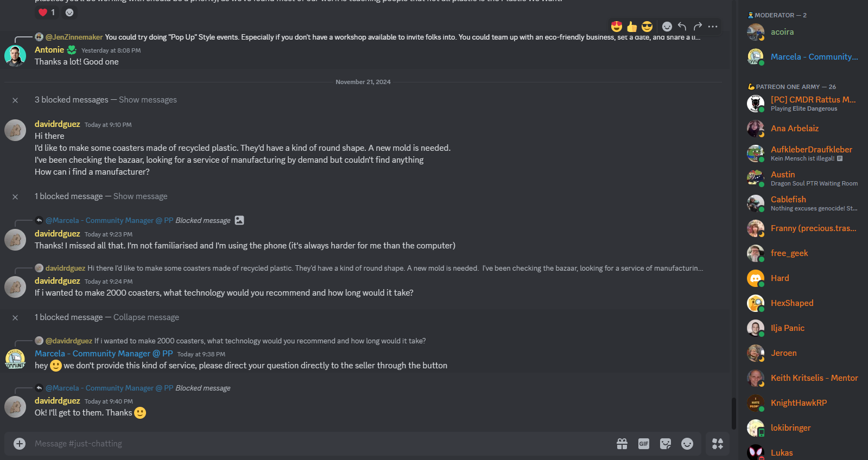
Task: Open the sticker picker
Action: [666, 444]
